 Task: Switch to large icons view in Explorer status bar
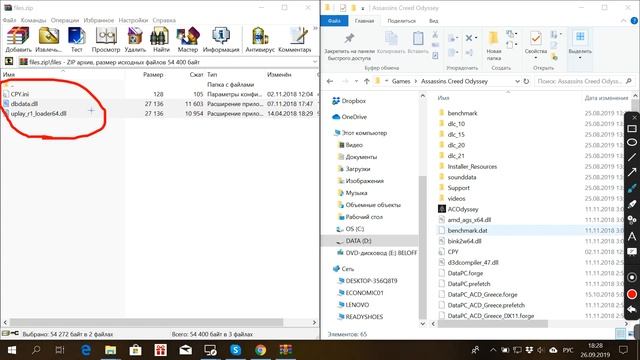click(631, 333)
